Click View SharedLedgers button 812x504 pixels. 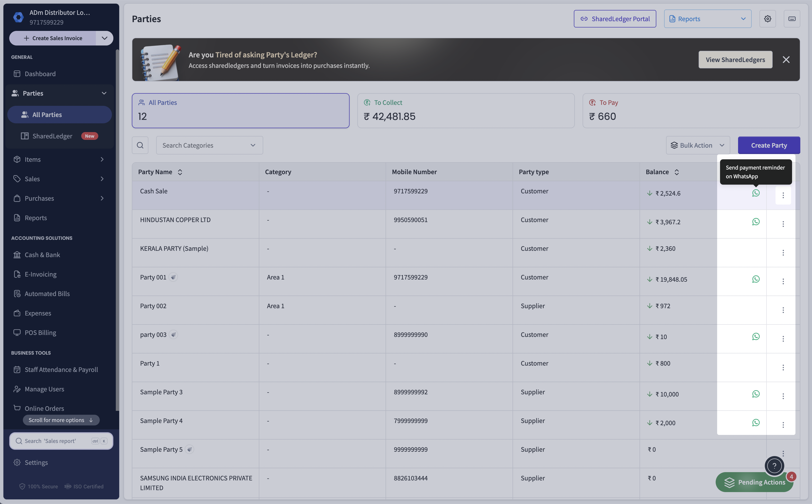pyautogui.click(x=735, y=60)
